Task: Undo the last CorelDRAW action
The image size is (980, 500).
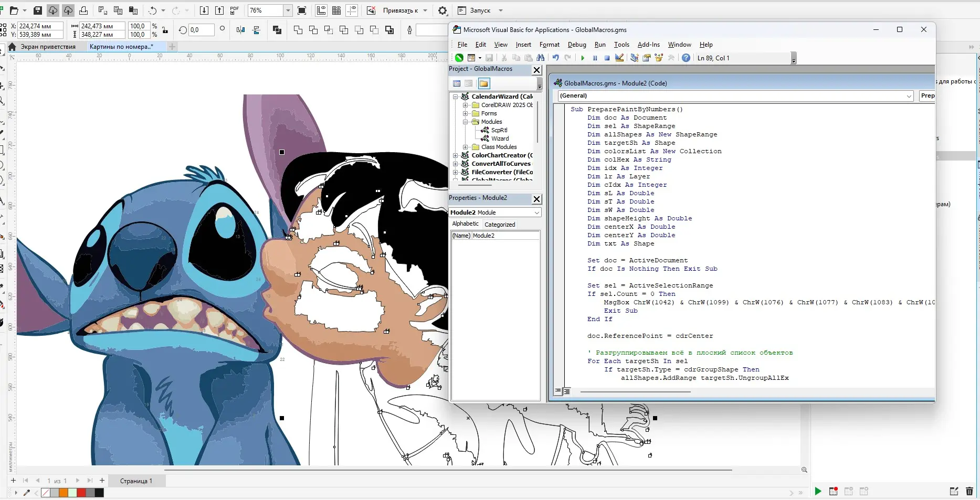Action: [152, 10]
